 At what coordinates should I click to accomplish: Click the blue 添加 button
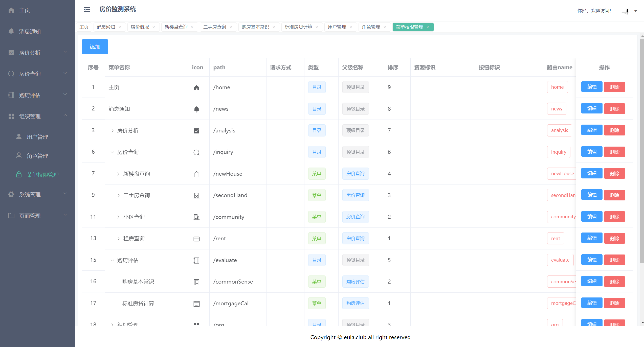pos(95,47)
